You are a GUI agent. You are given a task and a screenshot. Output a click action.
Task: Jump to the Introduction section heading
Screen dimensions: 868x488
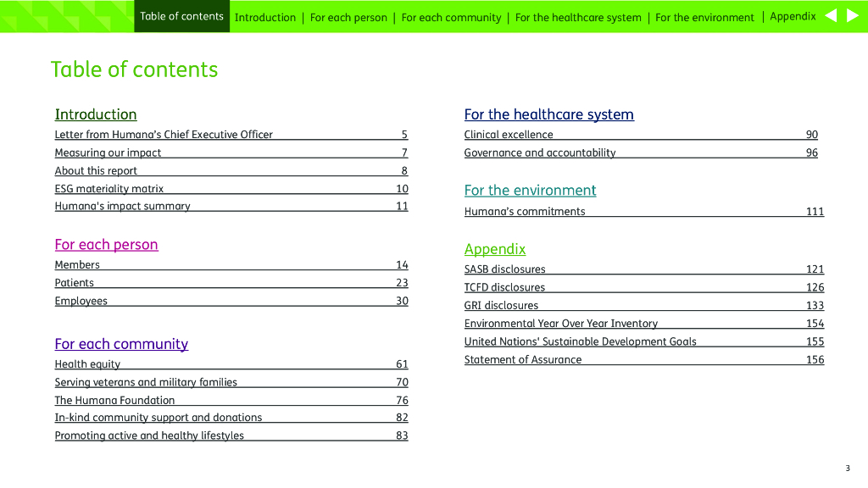point(96,114)
